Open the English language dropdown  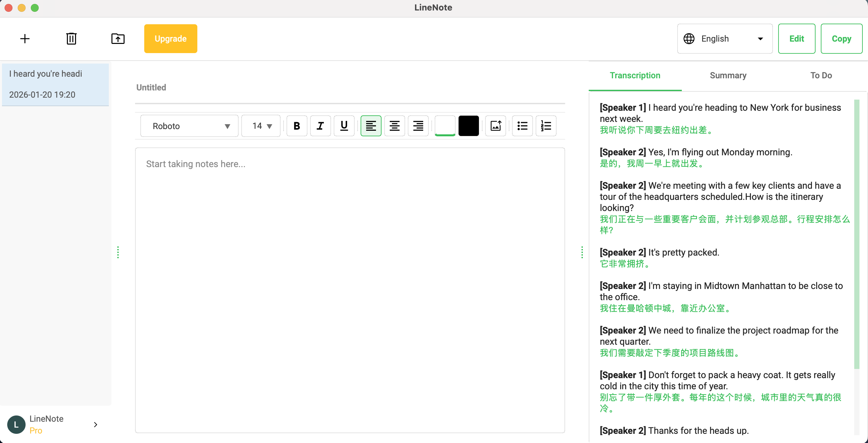pos(724,38)
